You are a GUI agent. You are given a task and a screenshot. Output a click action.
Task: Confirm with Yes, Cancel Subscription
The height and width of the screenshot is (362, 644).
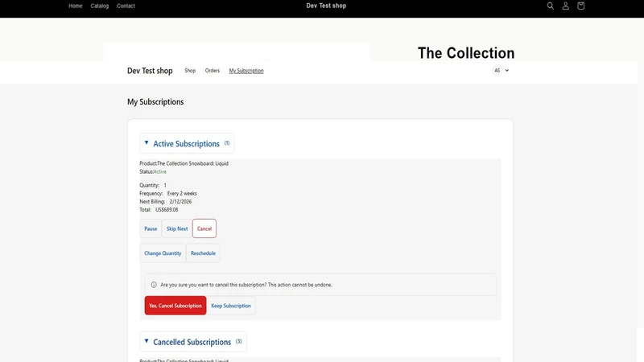[175, 306]
